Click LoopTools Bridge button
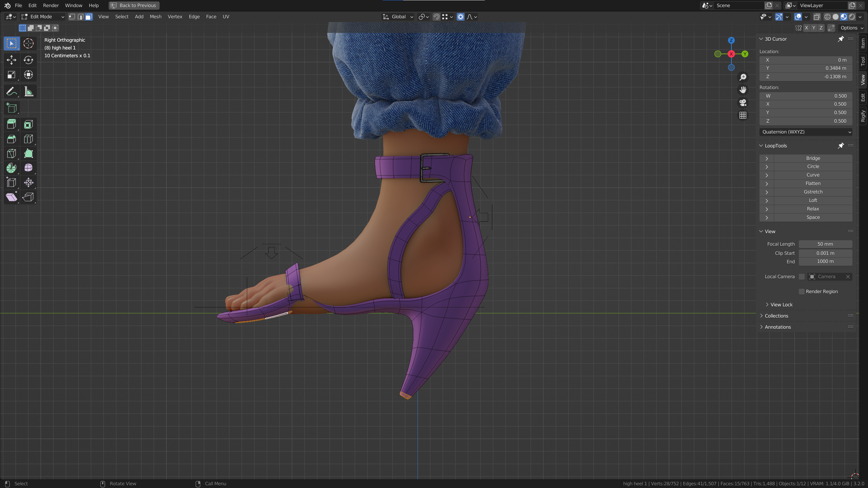The height and width of the screenshot is (488, 868). coord(813,158)
